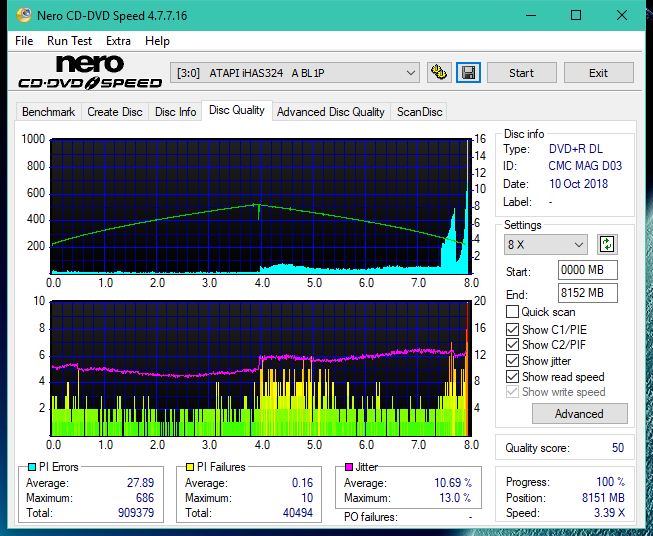Image resolution: width=653 pixels, height=536 pixels.
Task: Click the Jitter maximum 13.0 %
Action: (x=455, y=498)
